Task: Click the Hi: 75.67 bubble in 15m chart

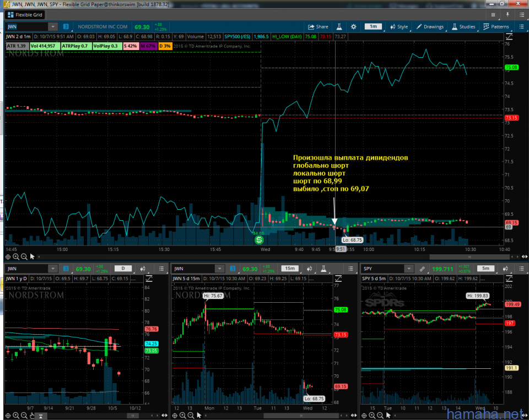Action: 214,296
